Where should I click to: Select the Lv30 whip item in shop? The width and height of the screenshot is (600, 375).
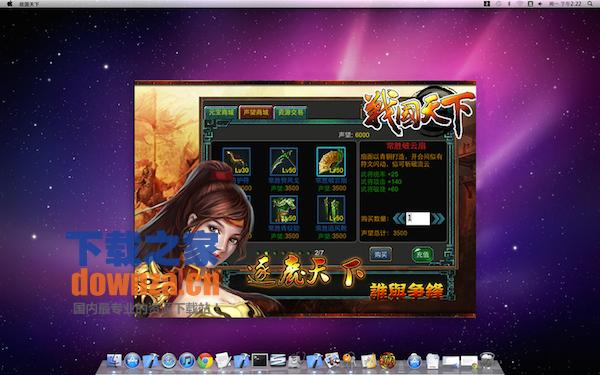tap(236, 161)
